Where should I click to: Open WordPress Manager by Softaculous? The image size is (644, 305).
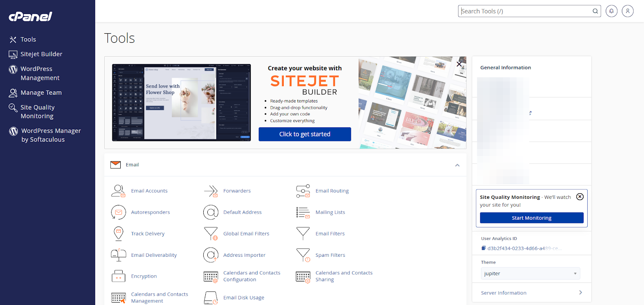(51, 135)
